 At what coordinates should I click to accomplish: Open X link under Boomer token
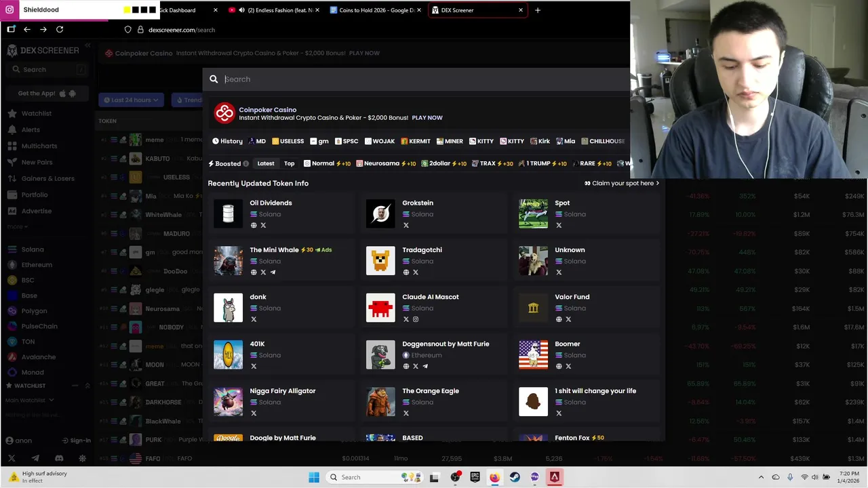pos(568,366)
